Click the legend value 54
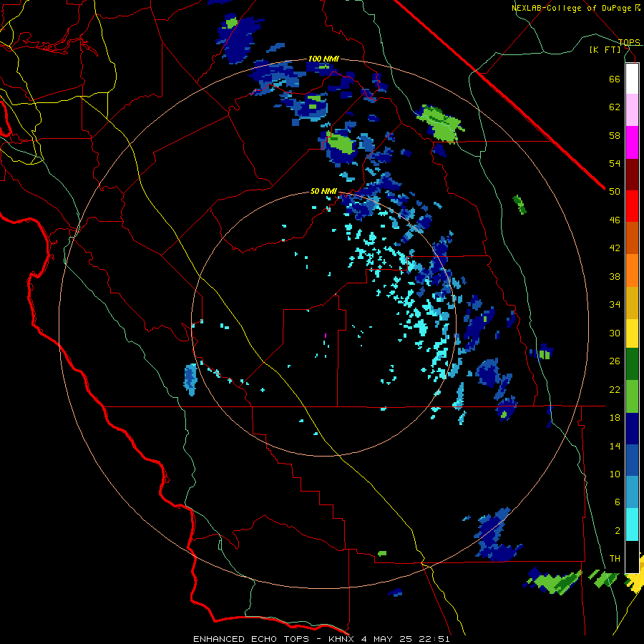 point(615,163)
